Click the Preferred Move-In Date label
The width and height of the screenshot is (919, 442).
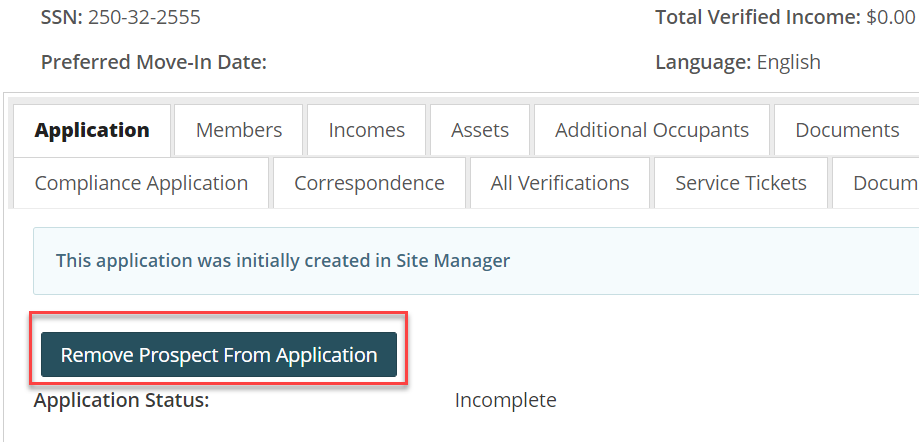coord(154,62)
